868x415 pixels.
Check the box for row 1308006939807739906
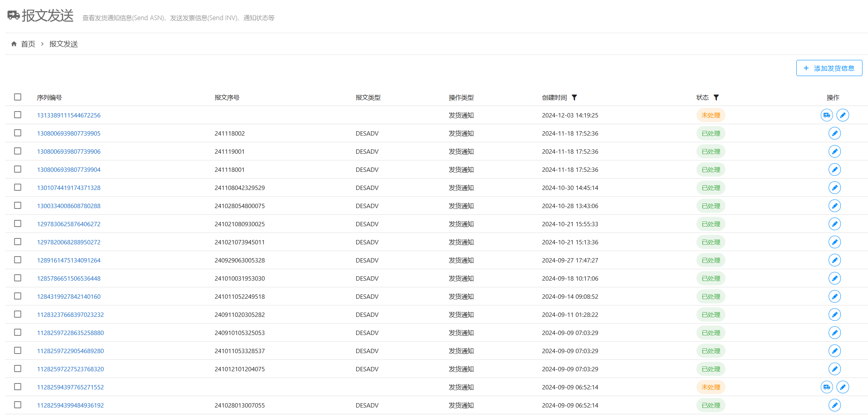pyautogui.click(x=18, y=151)
